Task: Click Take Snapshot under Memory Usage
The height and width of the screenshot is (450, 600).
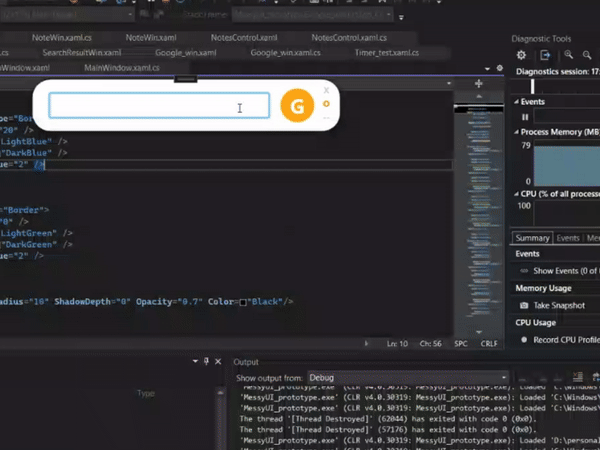Action: coord(559,305)
